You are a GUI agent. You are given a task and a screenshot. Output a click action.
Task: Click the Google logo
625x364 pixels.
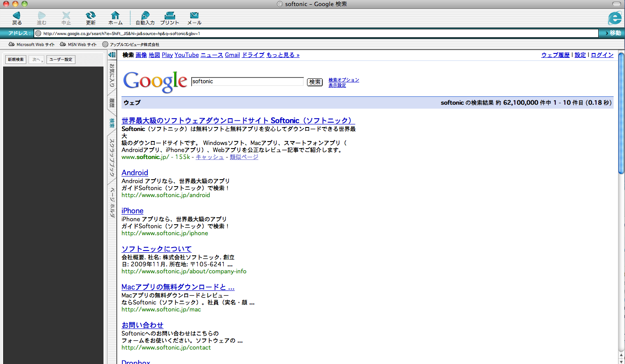tap(155, 81)
